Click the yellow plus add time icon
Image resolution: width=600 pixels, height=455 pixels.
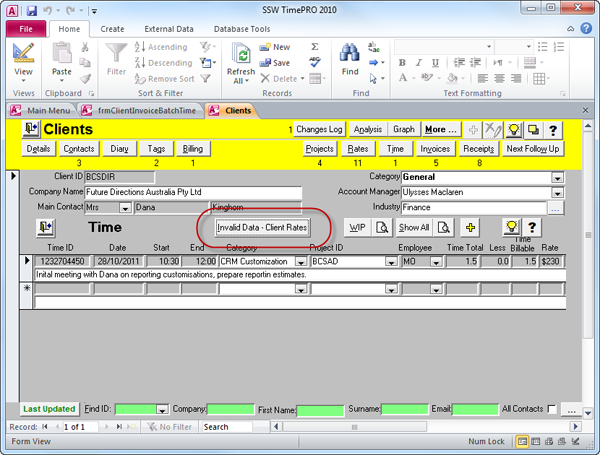[470, 227]
